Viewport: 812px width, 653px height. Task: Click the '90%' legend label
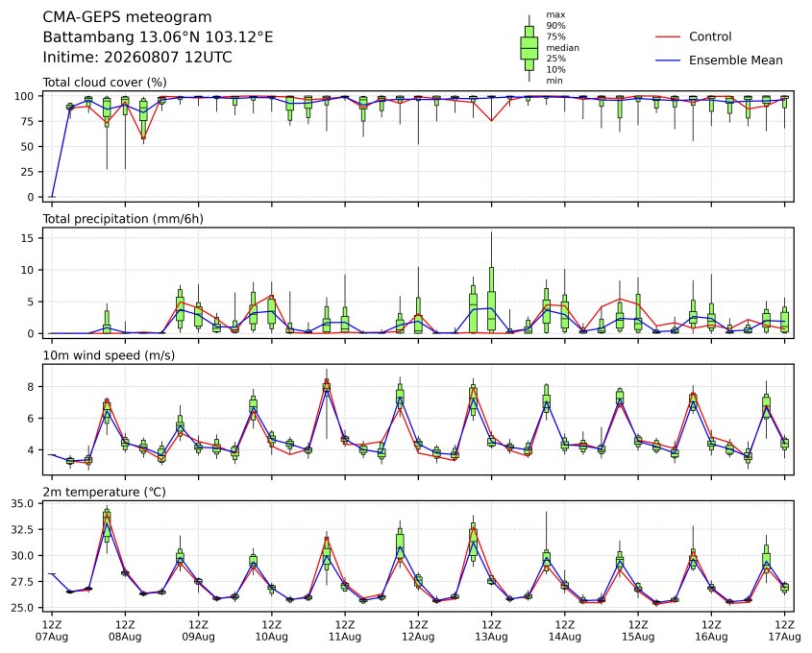pyautogui.click(x=555, y=26)
